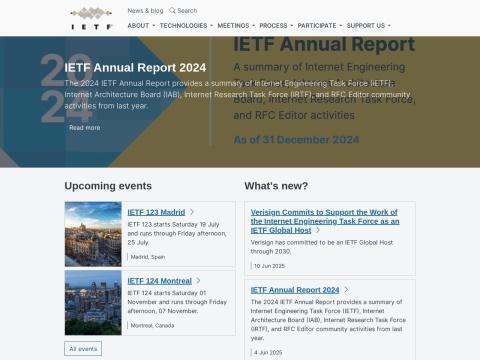This screenshot has width=480, height=360.
Task: Click the Upcoming events heading
Action: pyautogui.click(x=108, y=186)
